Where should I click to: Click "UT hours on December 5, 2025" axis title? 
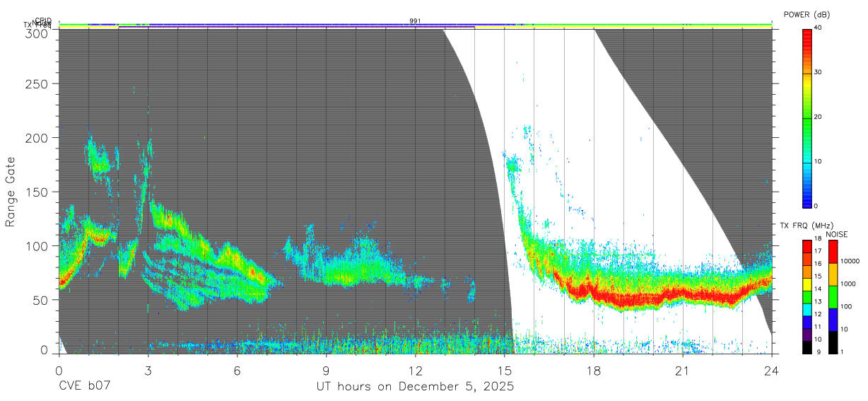[415, 387]
